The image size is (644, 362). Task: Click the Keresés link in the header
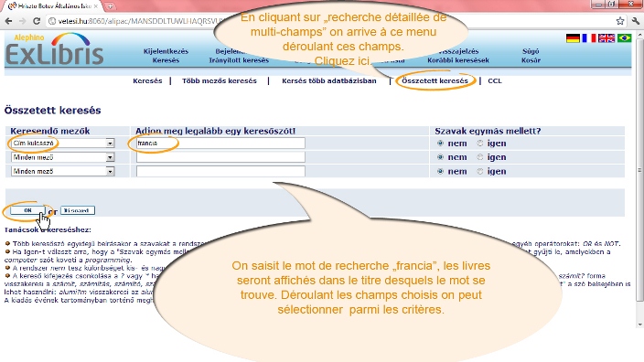click(166, 60)
